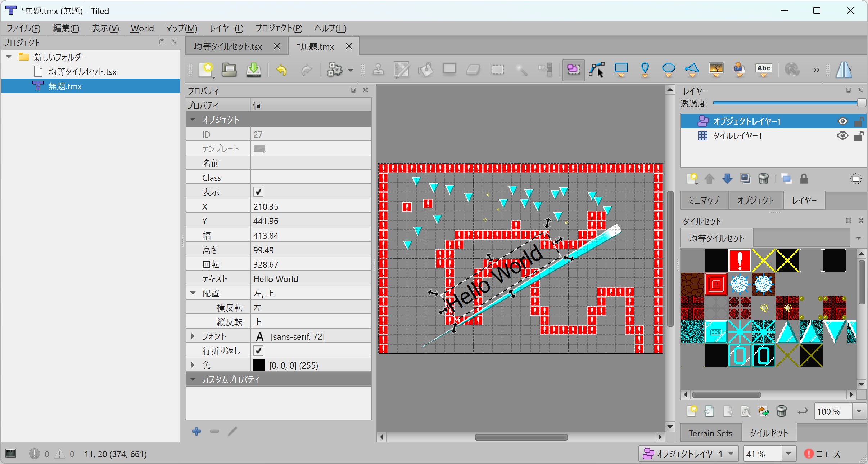Select the Insert Text (Abc) tool
The width and height of the screenshot is (868, 464).
click(x=764, y=70)
